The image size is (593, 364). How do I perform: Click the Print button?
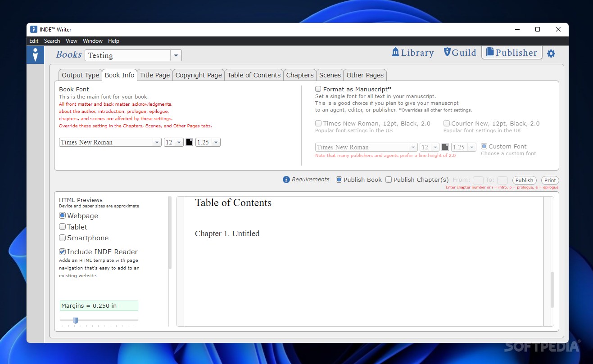click(x=550, y=180)
